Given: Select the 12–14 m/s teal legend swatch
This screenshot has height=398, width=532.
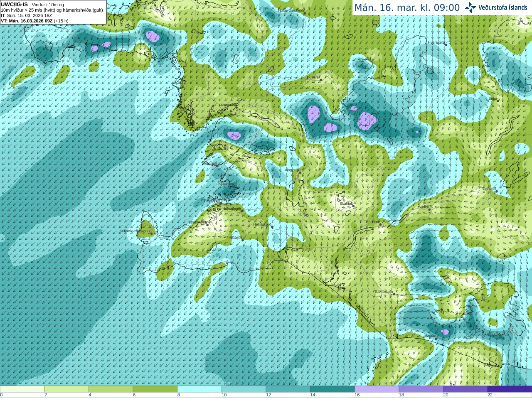Looking at the screenshot, I should 288,389.
